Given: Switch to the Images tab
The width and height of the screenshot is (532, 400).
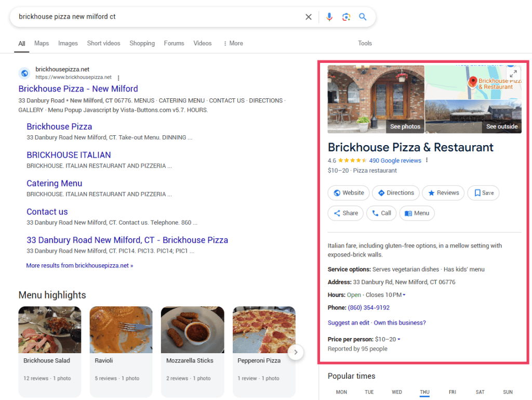Looking at the screenshot, I should click(68, 44).
